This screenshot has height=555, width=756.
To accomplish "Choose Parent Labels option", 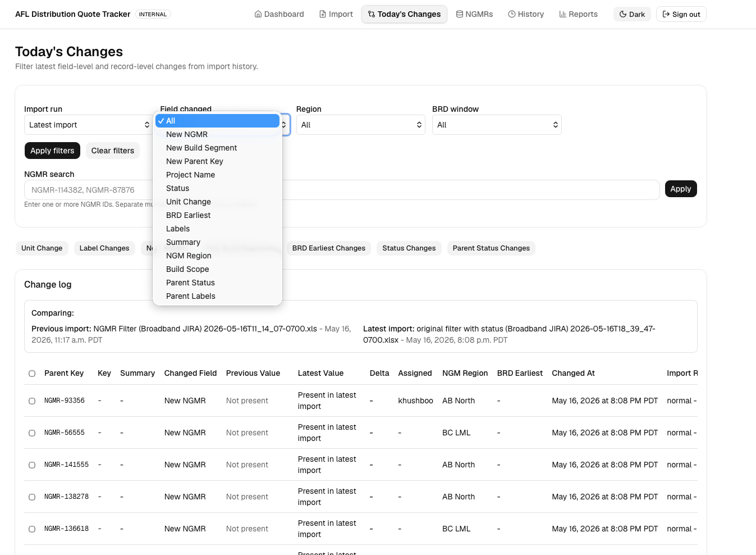I will 217,296.
